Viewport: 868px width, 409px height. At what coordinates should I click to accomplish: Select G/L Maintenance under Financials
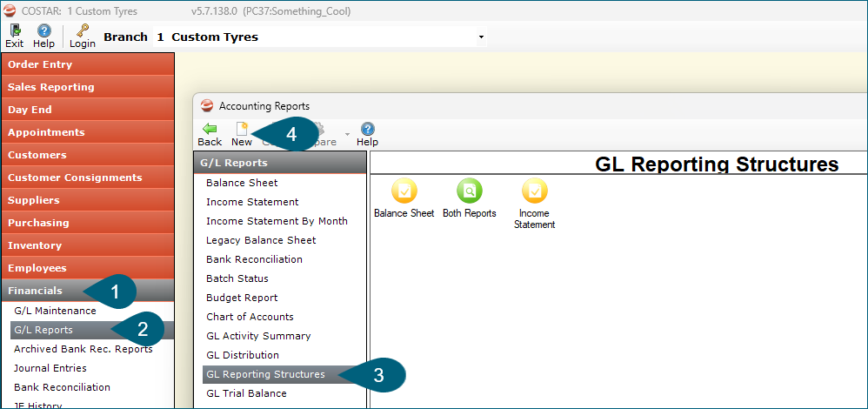coord(55,311)
